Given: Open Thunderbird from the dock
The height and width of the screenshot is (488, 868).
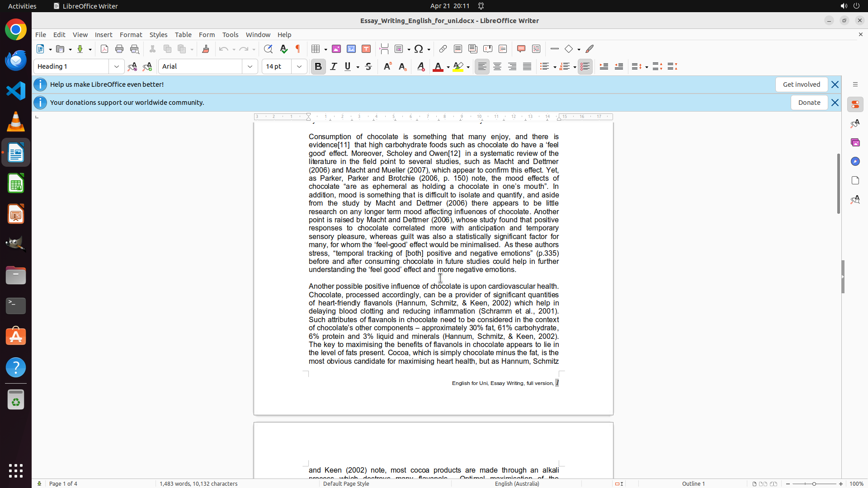Looking at the screenshot, I should tap(16, 61).
